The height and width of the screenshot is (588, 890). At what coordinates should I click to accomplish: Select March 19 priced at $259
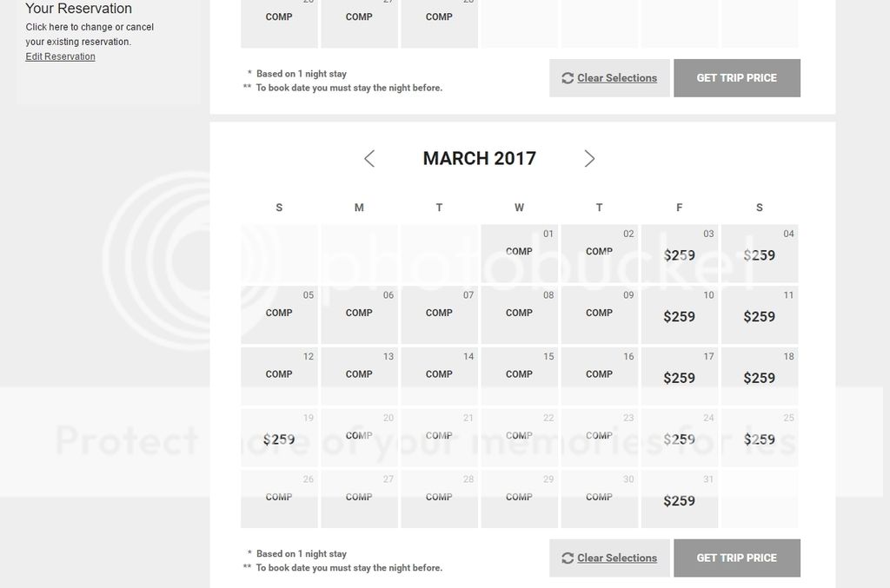(279, 438)
